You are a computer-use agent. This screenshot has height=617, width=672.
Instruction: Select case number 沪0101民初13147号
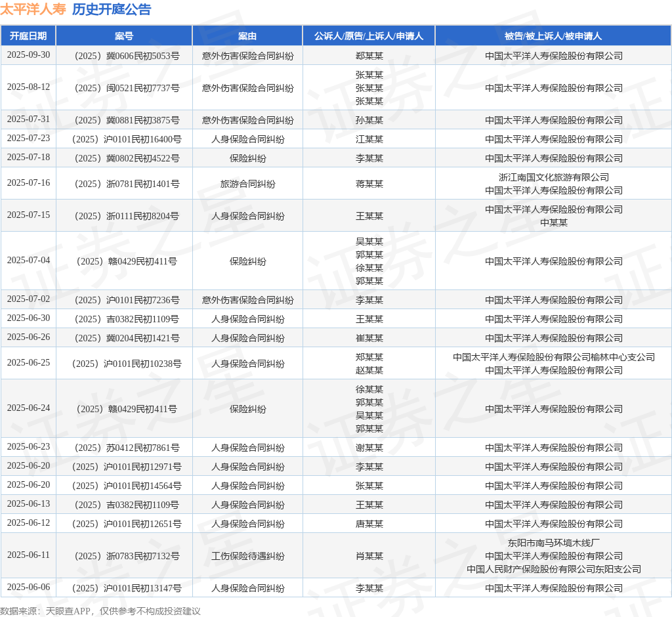[127, 588]
